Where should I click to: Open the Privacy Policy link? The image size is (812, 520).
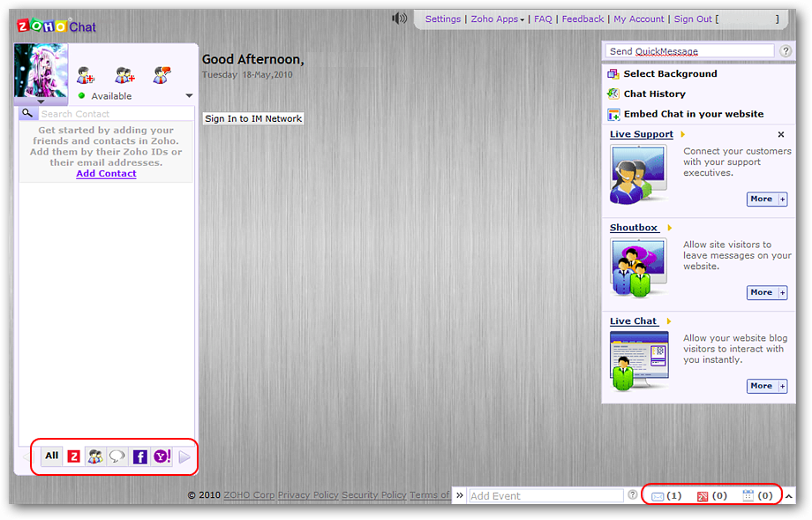(x=308, y=494)
